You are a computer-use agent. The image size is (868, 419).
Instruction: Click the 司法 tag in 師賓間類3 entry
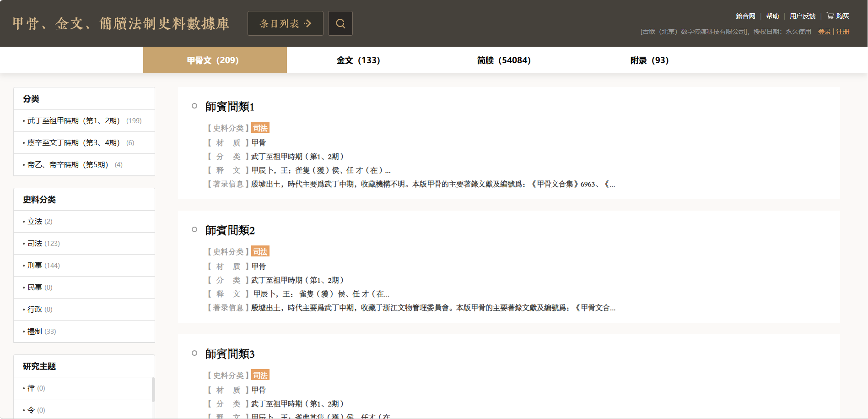coord(260,375)
